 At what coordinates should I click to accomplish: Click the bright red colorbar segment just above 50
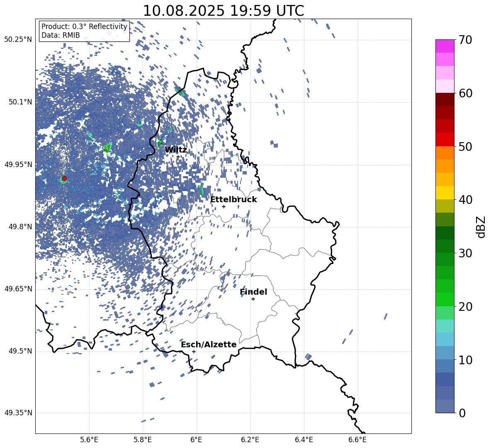(x=445, y=140)
